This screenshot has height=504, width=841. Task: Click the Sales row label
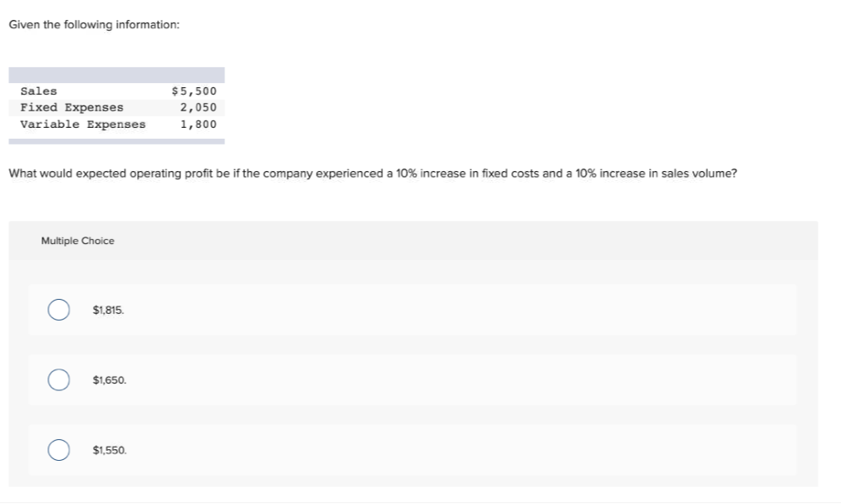click(38, 91)
